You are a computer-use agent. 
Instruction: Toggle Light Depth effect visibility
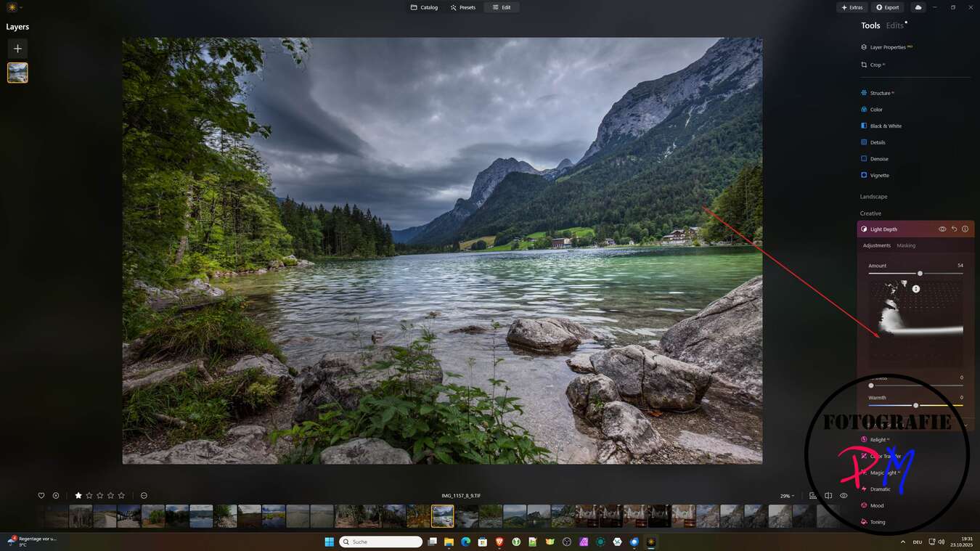click(x=942, y=229)
